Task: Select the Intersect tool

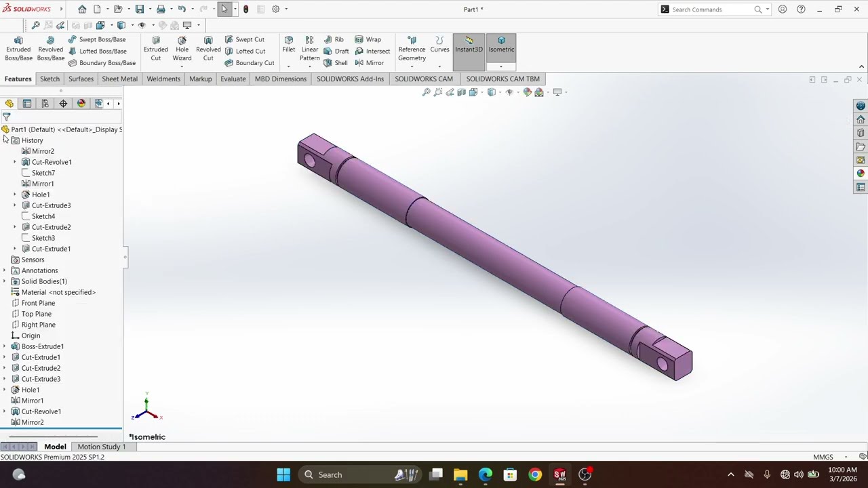Action: pyautogui.click(x=372, y=51)
